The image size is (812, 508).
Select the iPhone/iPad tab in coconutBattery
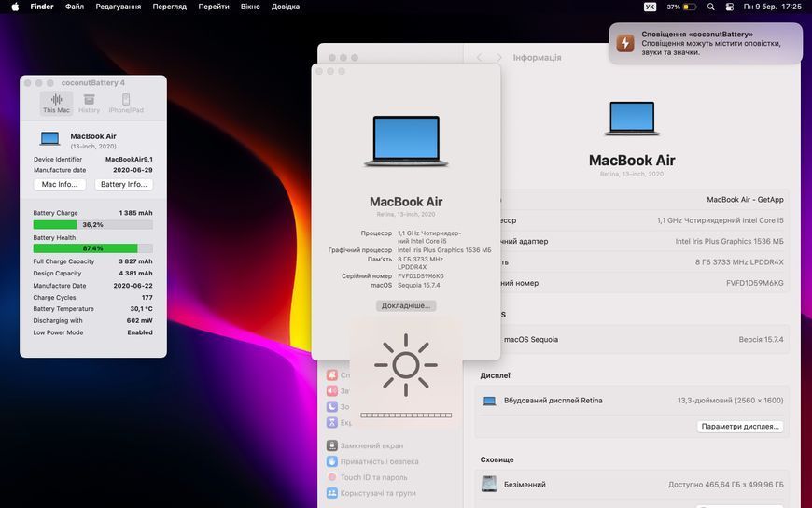point(126,103)
